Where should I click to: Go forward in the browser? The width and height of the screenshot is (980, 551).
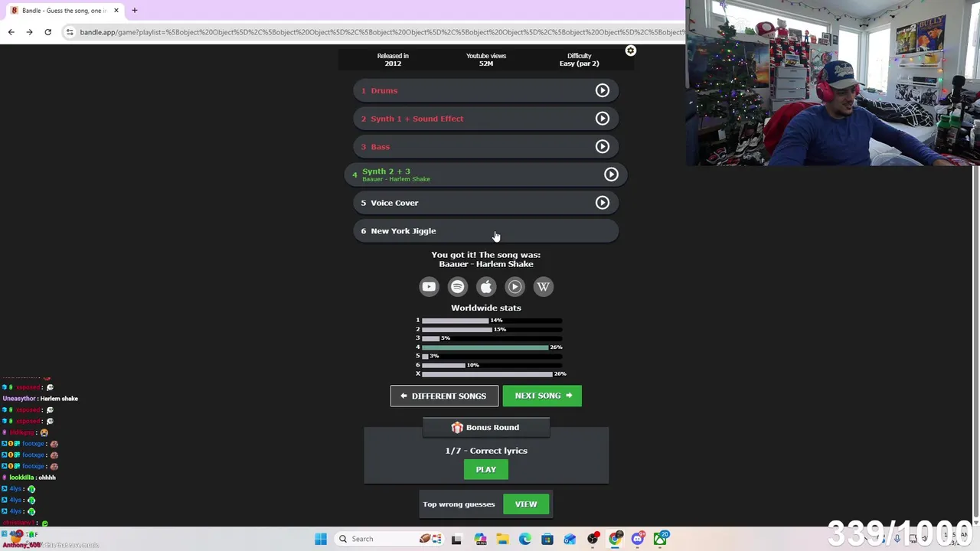29,32
